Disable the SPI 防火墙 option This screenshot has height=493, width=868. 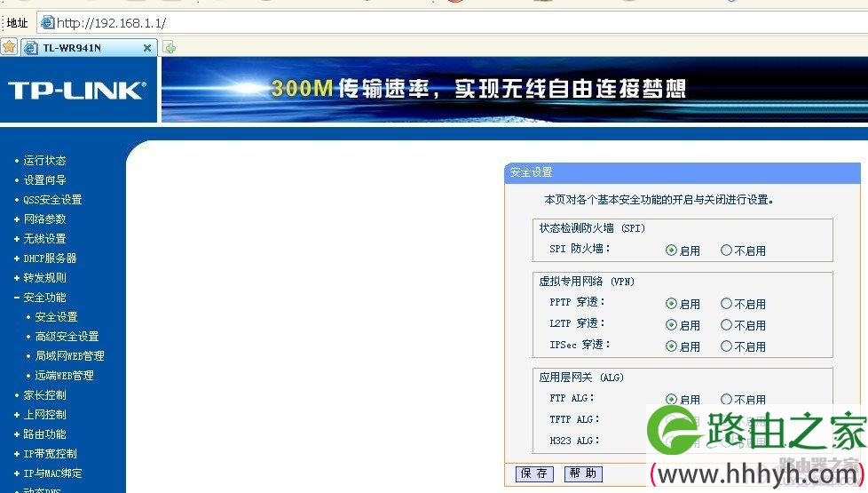[726, 250]
